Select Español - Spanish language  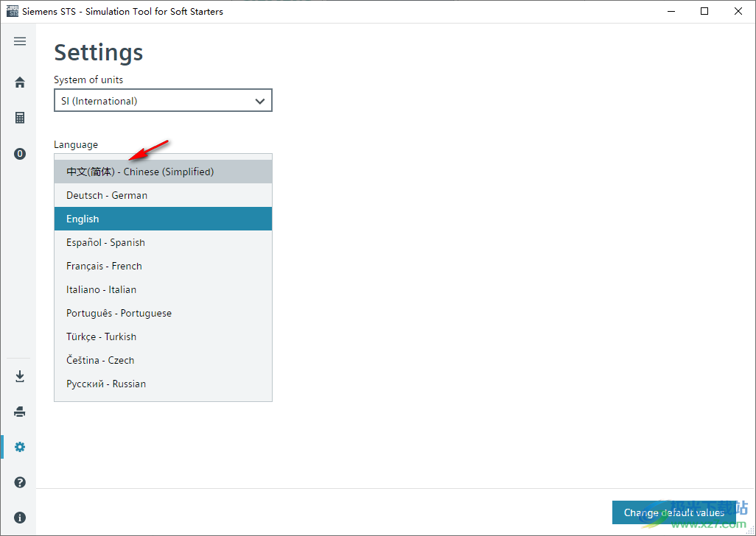[x=163, y=243]
